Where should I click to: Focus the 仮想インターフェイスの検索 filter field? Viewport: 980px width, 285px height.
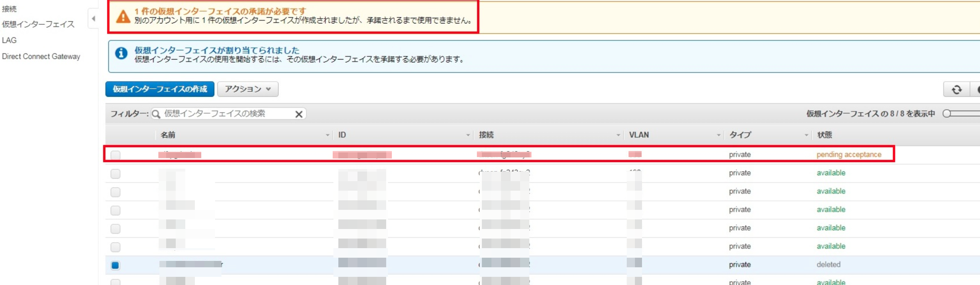[x=228, y=114]
